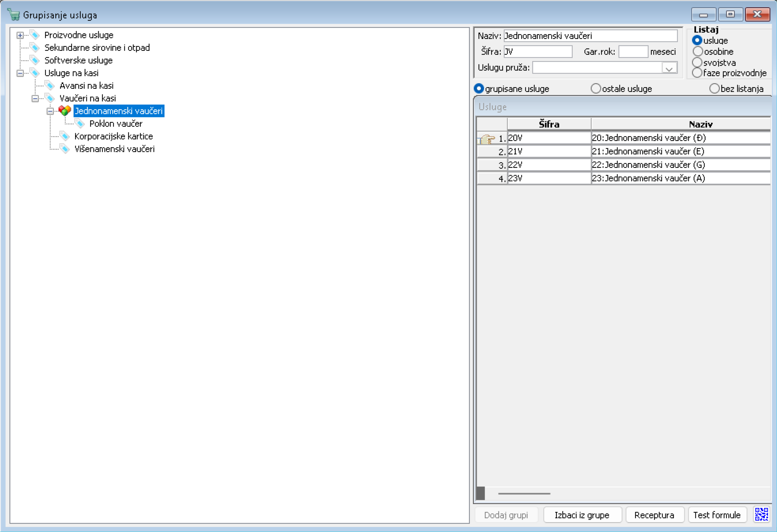Choose the ostale usluge radio button
Image resolution: width=777 pixels, height=532 pixels.
pos(595,89)
